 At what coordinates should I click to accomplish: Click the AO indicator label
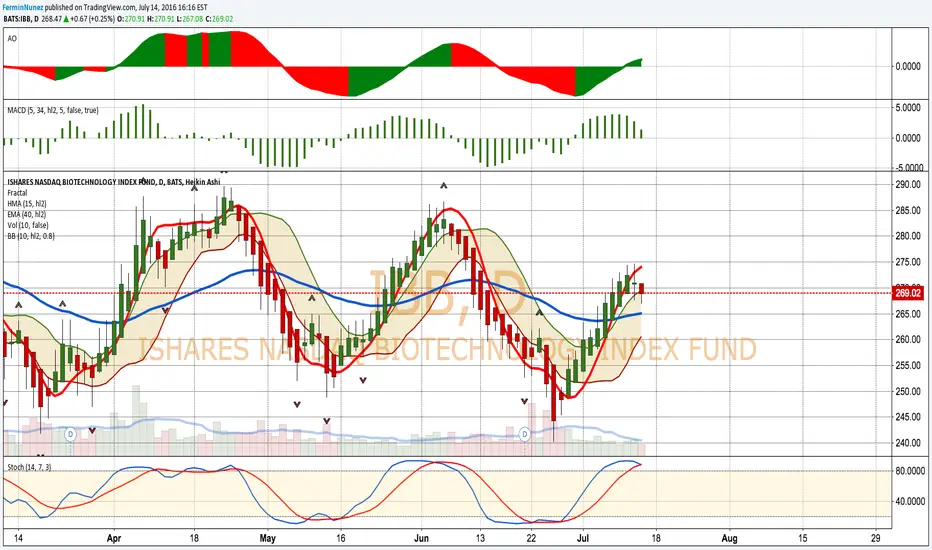coord(12,39)
